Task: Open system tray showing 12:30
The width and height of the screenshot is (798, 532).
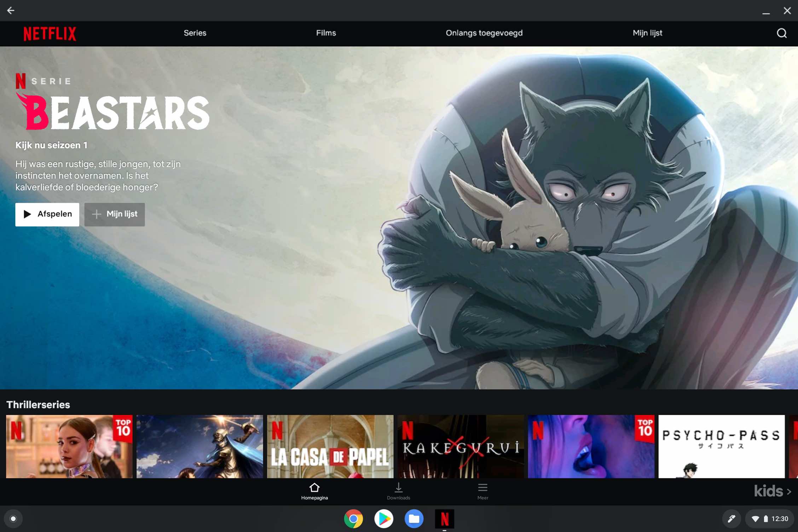Action: pos(769,519)
